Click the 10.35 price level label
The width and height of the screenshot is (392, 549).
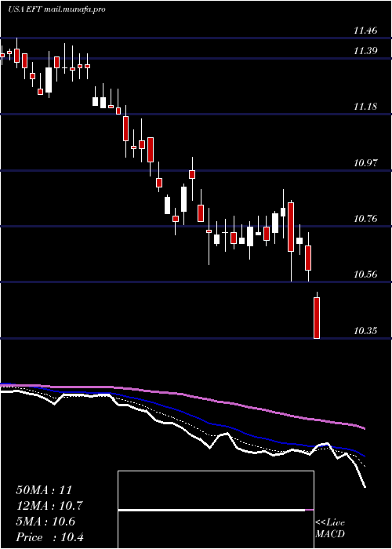point(365,330)
